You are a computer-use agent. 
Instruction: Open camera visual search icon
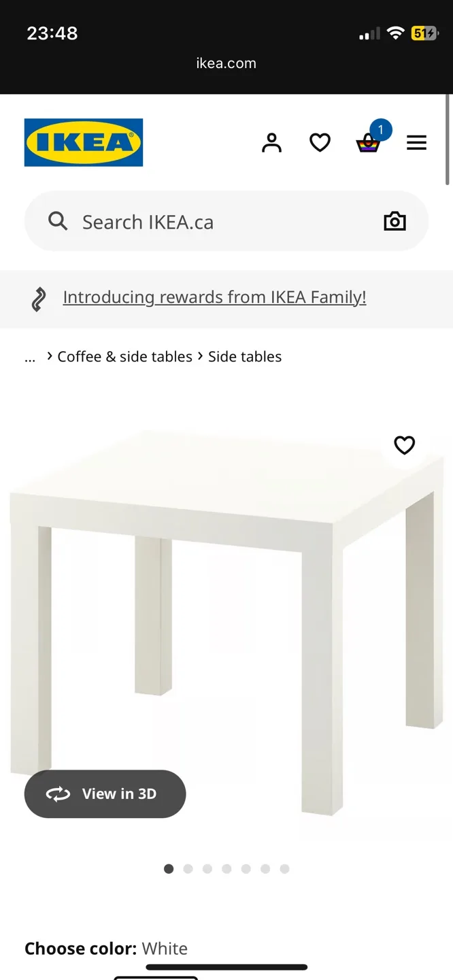(x=395, y=221)
